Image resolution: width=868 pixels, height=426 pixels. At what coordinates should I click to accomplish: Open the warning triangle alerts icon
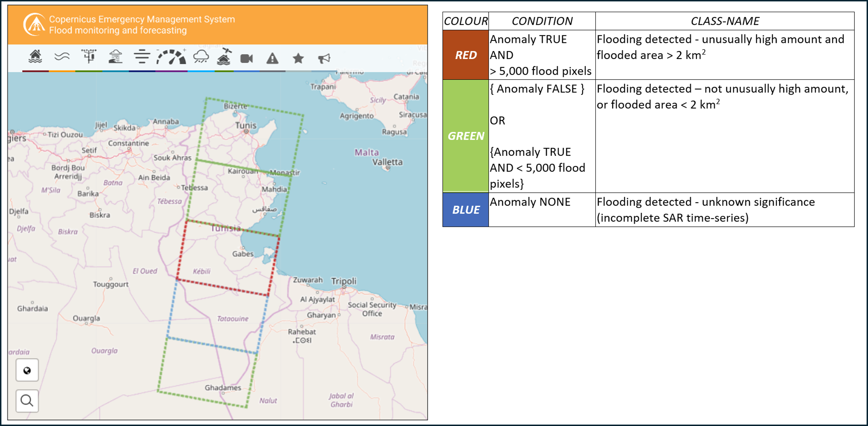pos(272,59)
